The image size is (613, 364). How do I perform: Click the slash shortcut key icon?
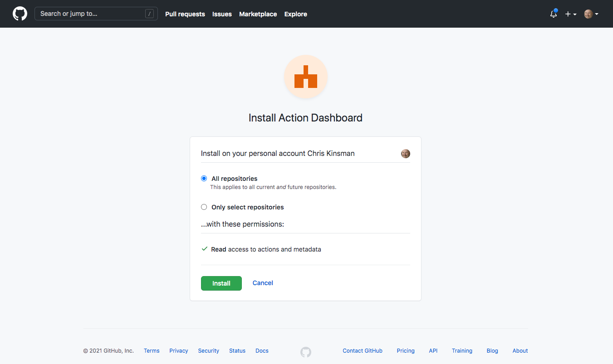(149, 14)
